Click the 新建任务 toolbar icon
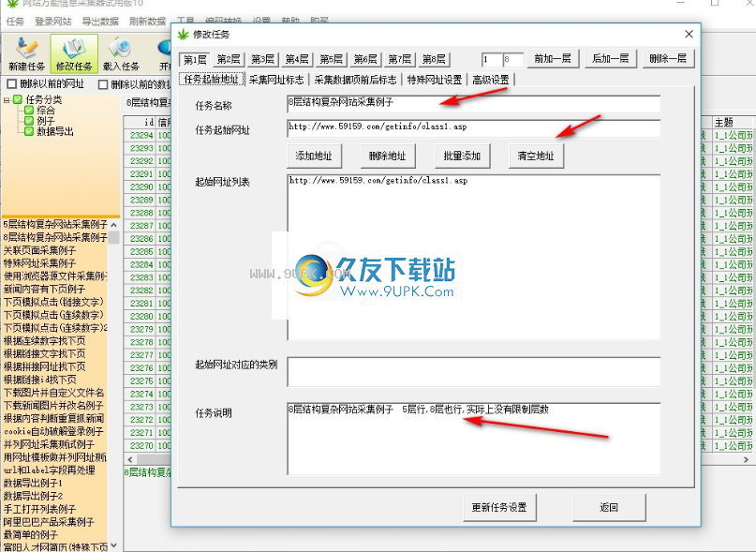Screen dimensions: 756x552 pos(26,54)
